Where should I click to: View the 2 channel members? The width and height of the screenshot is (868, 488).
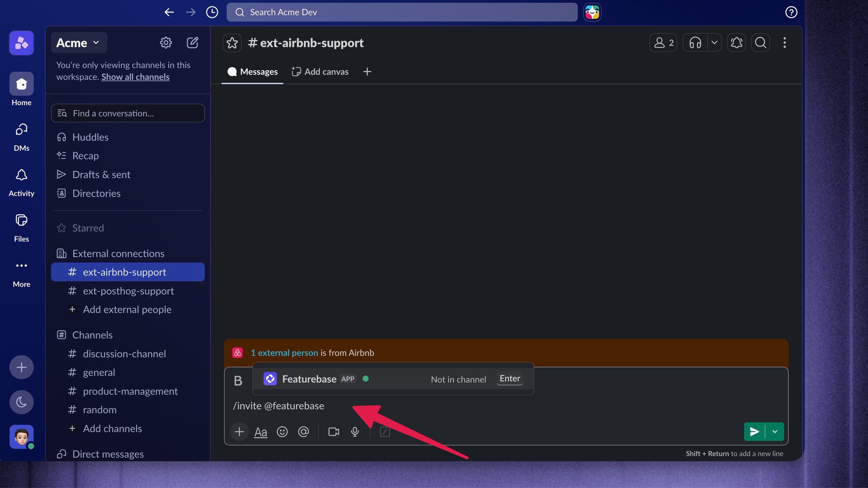click(x=663, y=43)
